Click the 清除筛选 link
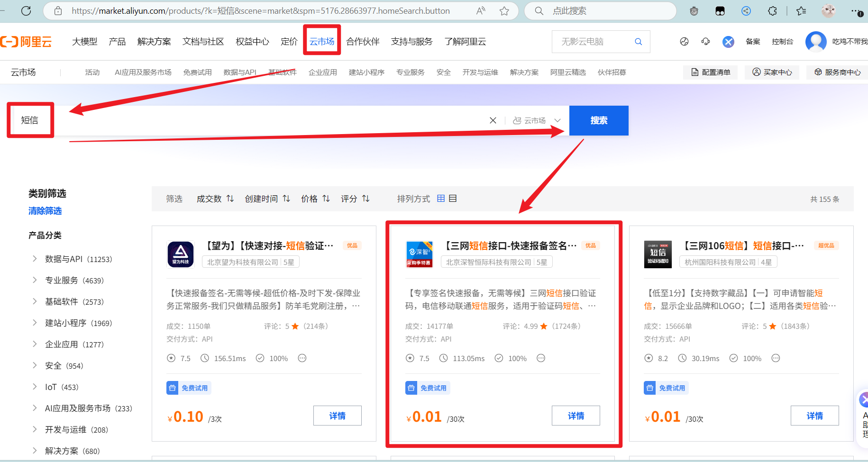The image size is (868, 462). click(45, 211)
